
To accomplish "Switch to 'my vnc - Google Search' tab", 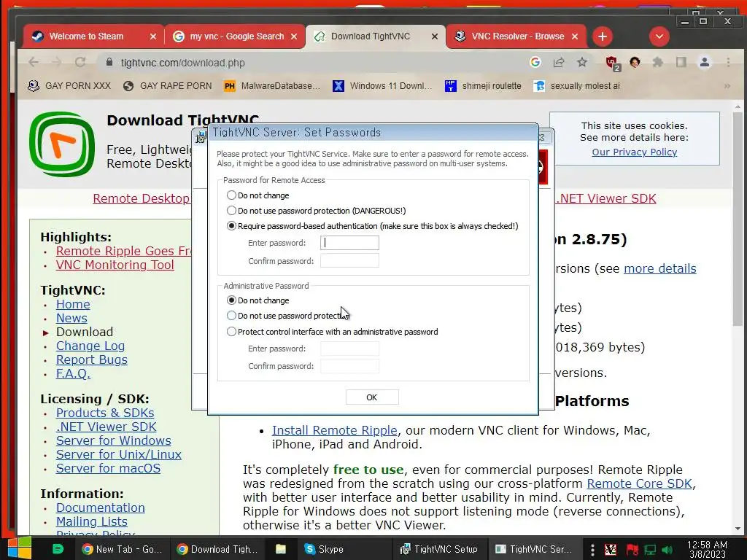I will click(x=237, y=36).
